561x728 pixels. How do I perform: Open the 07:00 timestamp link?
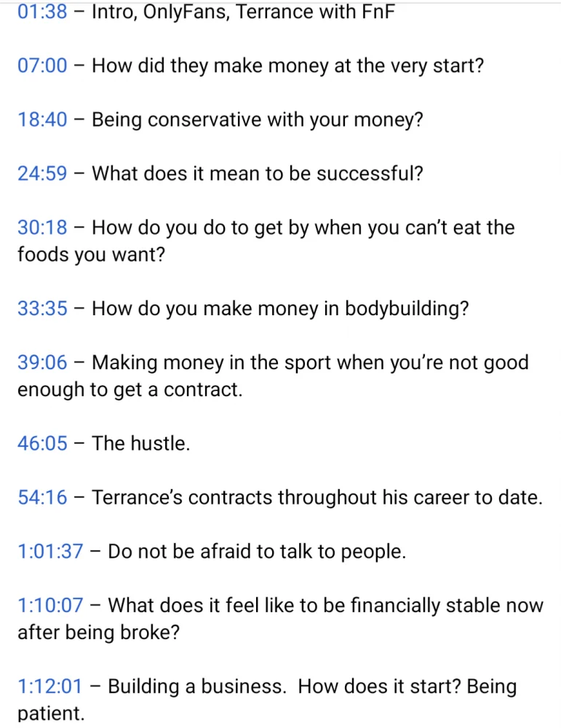(x=42, y=66)
